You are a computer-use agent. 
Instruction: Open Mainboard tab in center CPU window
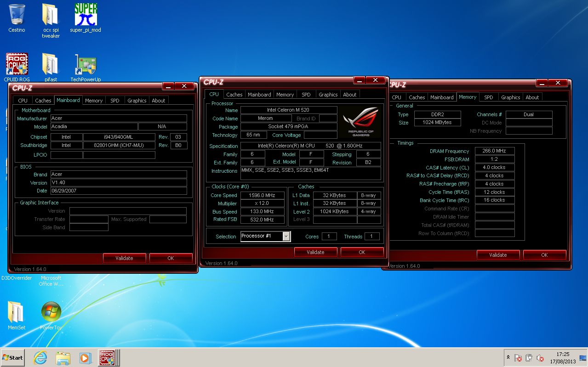[x=259, y=95]
